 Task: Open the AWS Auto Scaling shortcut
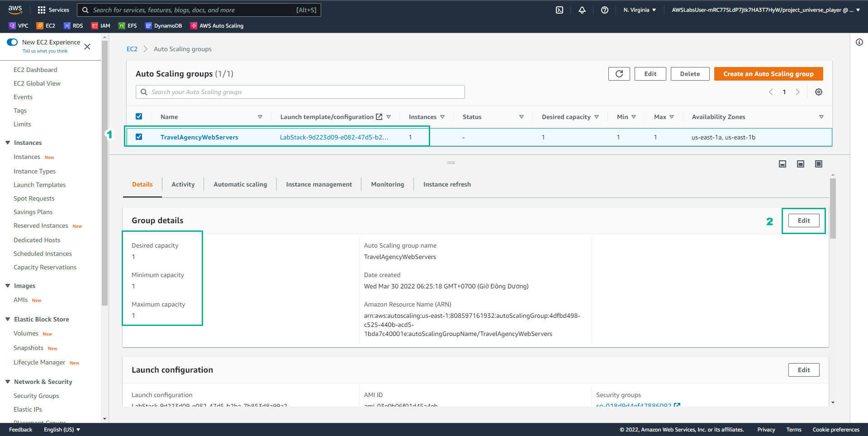coord(217,26)
